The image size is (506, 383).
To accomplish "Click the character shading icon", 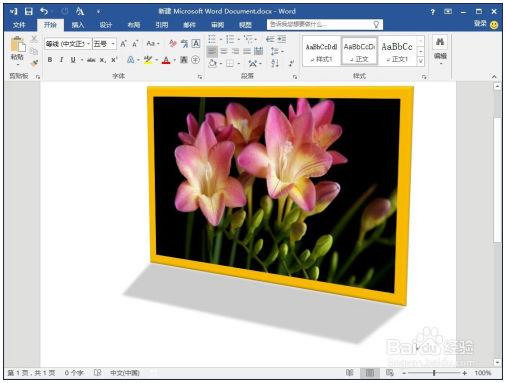I will (184, 60).
